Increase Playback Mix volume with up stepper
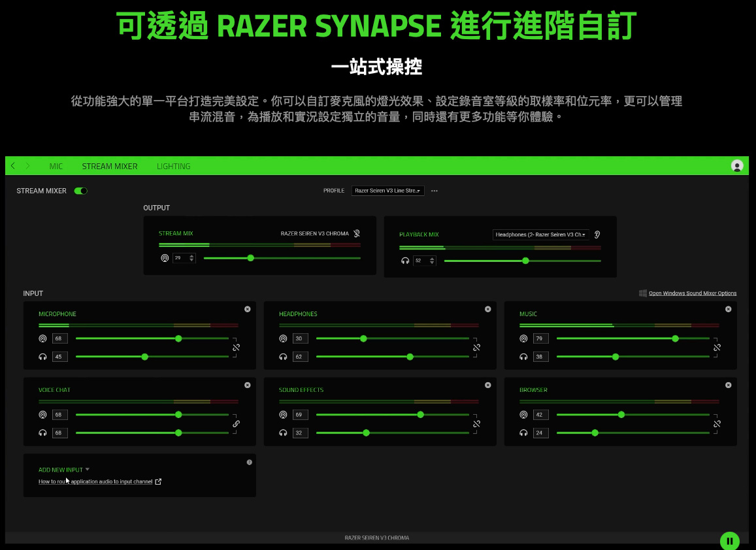The height and width of the screenshot is (550, 756). point(432,259)
